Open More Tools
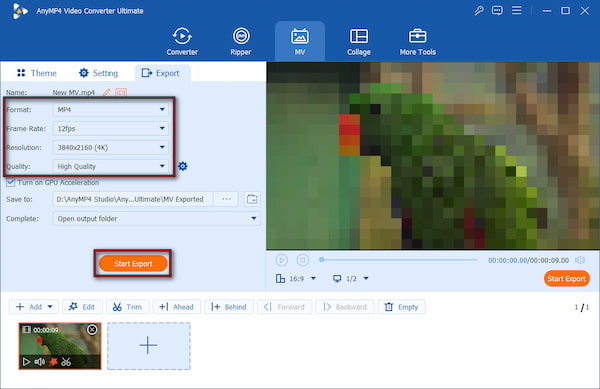This screenshot has height=389, width=600. coord(417,42)
